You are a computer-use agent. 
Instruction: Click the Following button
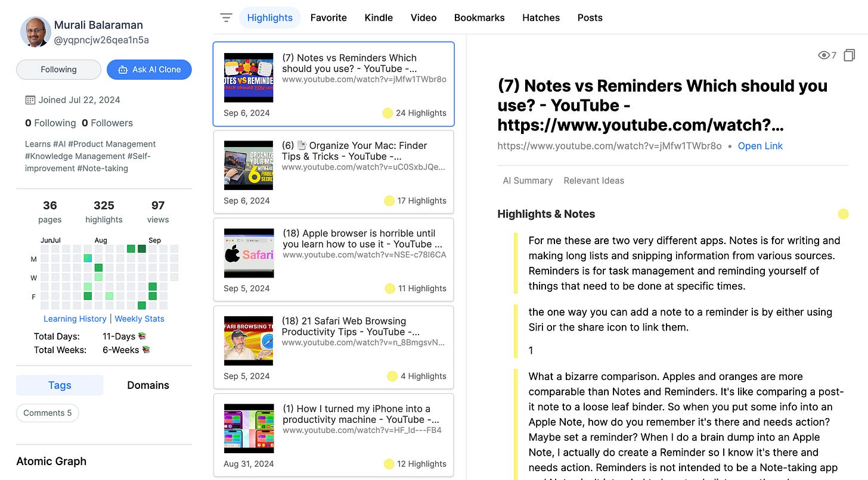pos(58,70)
